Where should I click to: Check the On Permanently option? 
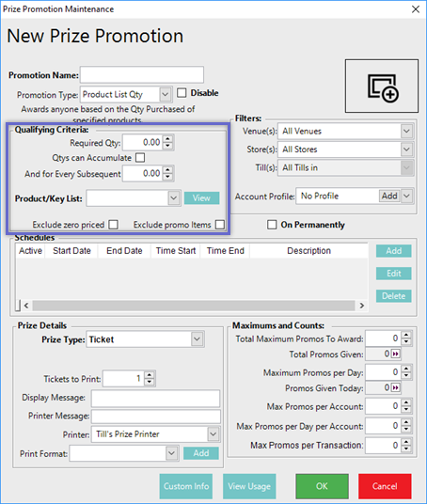coord(272,225)
